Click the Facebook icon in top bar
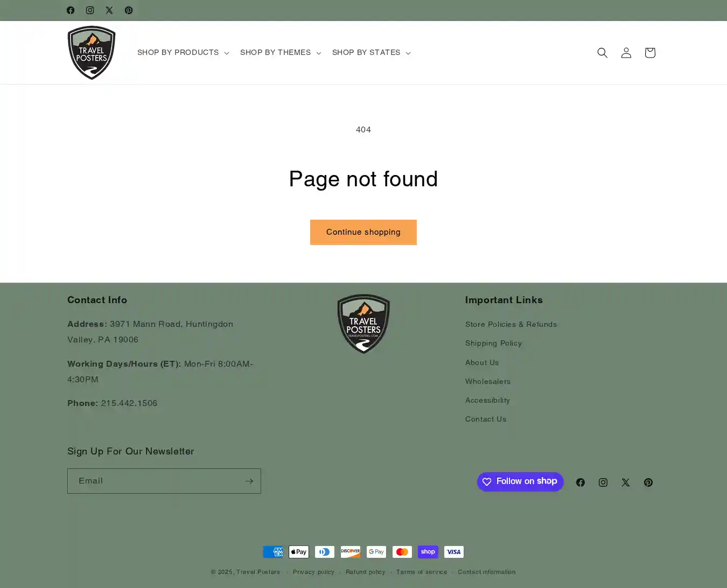This screenshot has height=588, width=727. (x=71, y=10)
